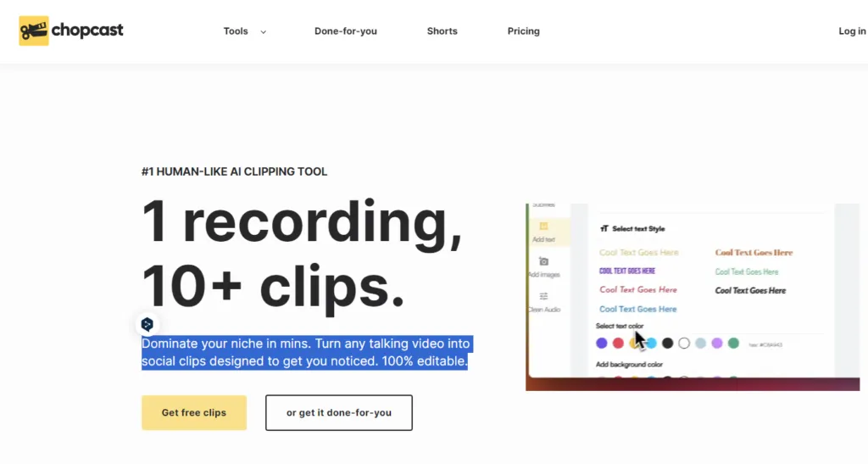Click the Log in link

(x=852, y=31)
